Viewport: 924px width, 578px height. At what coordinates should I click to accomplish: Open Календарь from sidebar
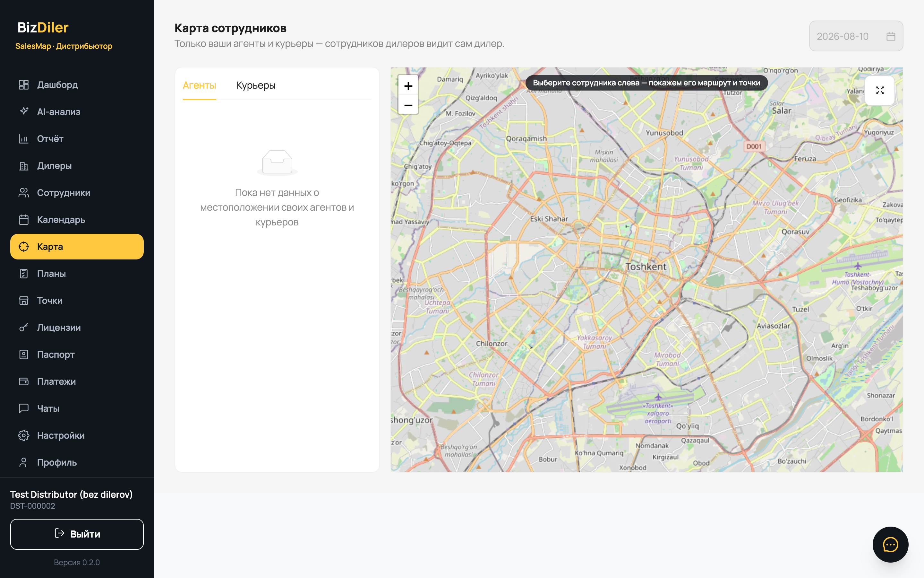[77, 220]
